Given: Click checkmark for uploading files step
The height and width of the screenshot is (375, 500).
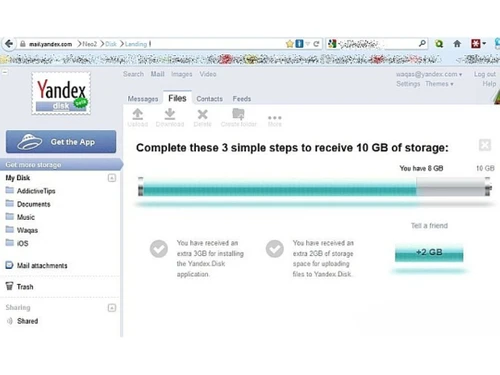Looking at the screenshot, I should (275, 249).
